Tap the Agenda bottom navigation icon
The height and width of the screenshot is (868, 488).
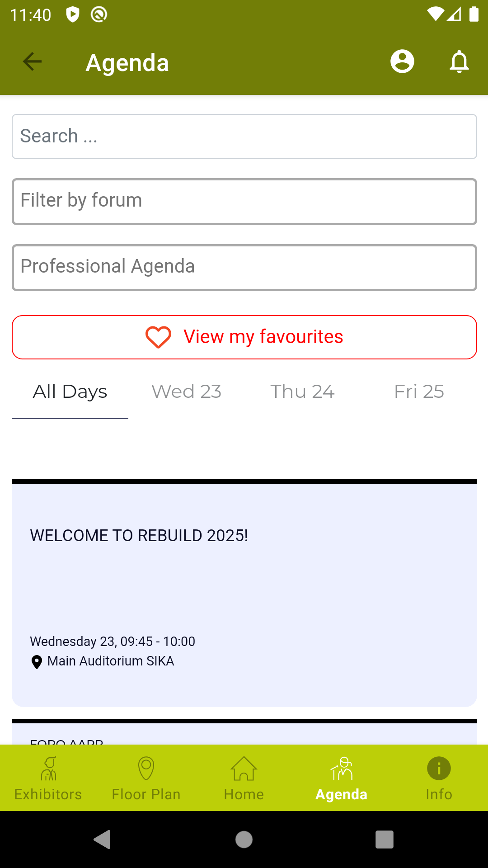pyautogui.click(x=342, y=769)
